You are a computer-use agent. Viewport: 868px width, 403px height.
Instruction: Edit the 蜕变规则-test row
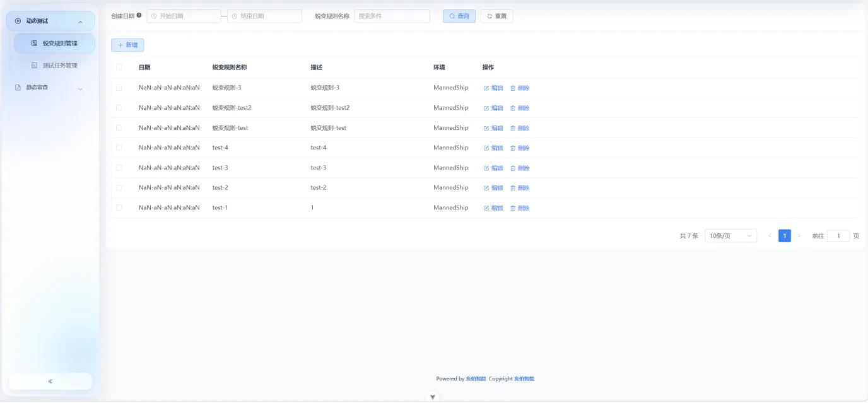[493, 128]
